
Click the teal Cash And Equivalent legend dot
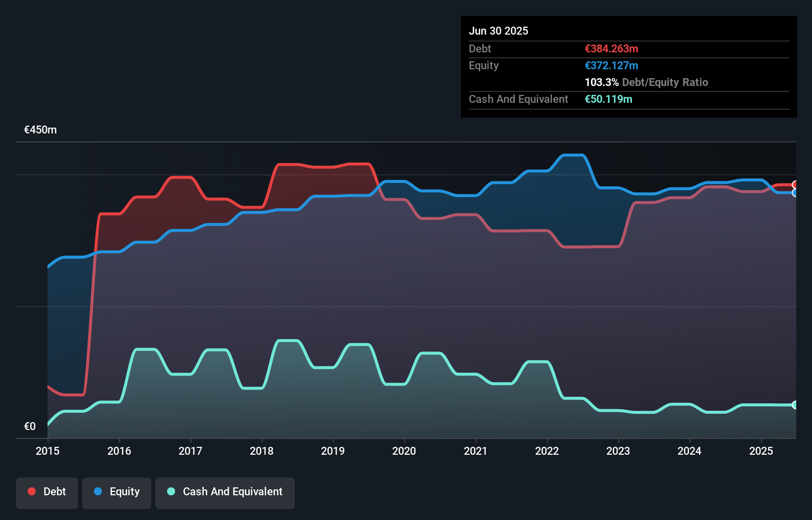[x=170, y=491]
